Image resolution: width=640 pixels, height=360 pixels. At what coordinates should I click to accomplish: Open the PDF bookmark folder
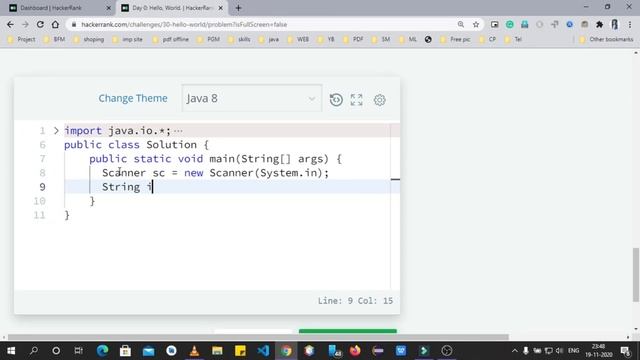coord(353,39)
